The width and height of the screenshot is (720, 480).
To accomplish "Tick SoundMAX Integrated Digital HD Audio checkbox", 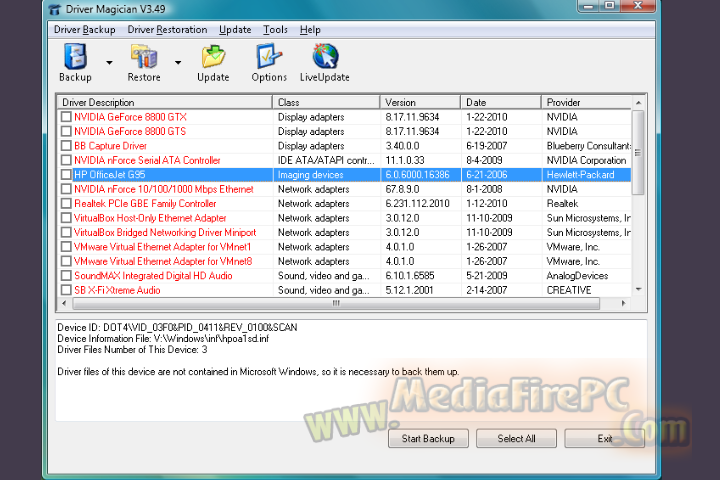I will coord(66,276).
